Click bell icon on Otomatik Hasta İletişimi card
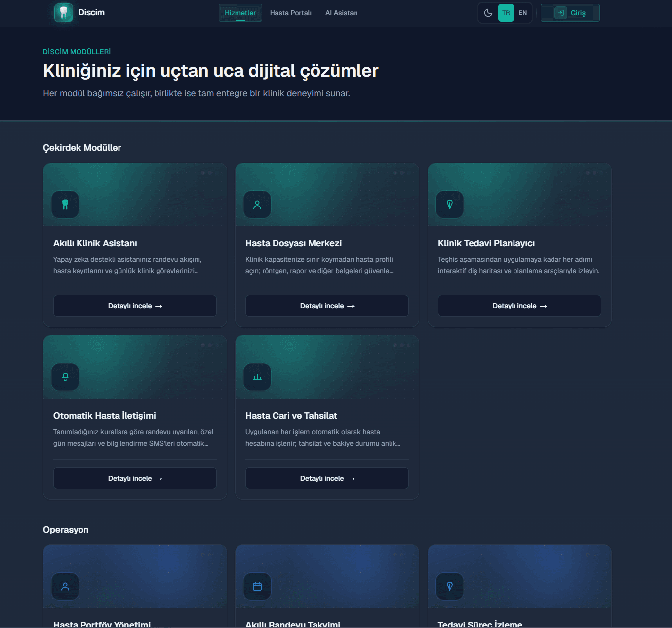 [65, 377]
